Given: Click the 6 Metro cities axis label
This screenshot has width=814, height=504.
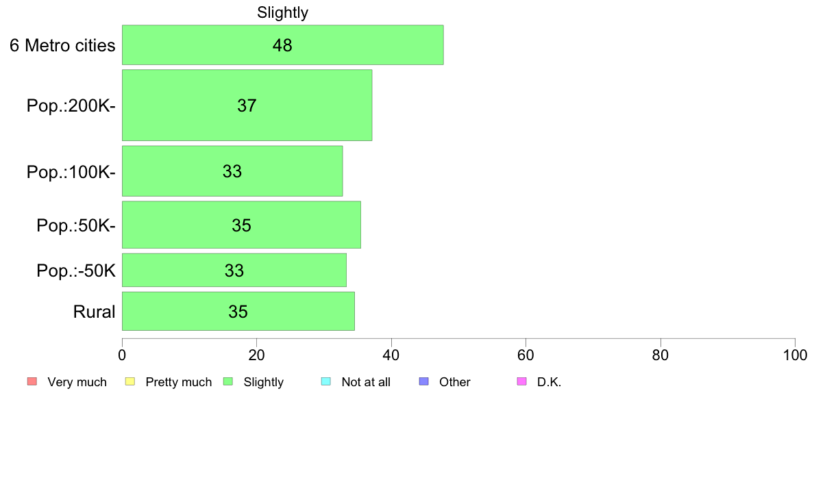Looking at the screenshot, I should pyautogui.click(x=62, y=46).
